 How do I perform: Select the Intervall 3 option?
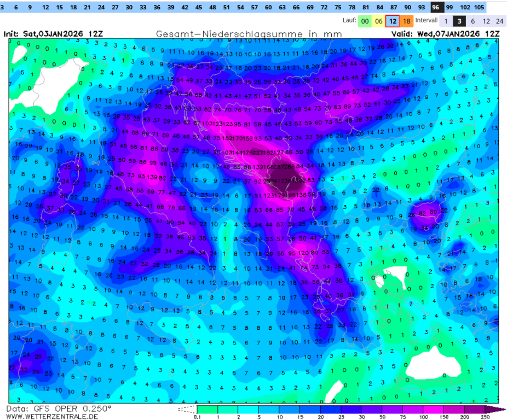click(x=460, y=21)
